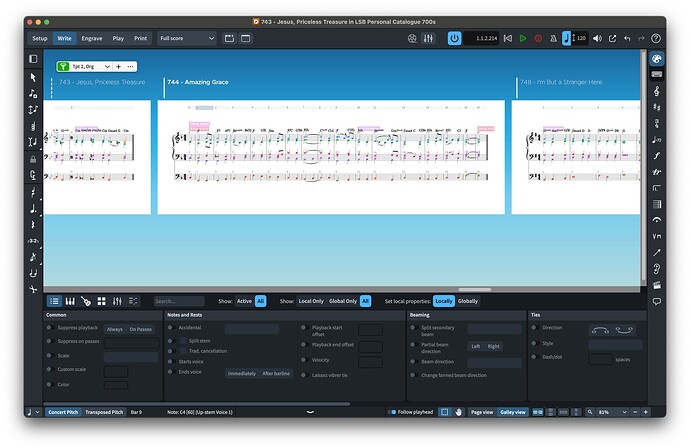This screenshot has height=448, width=690.
Task: Click the Properties Search field
Action: pyautogui.click(x=179, y=301)
